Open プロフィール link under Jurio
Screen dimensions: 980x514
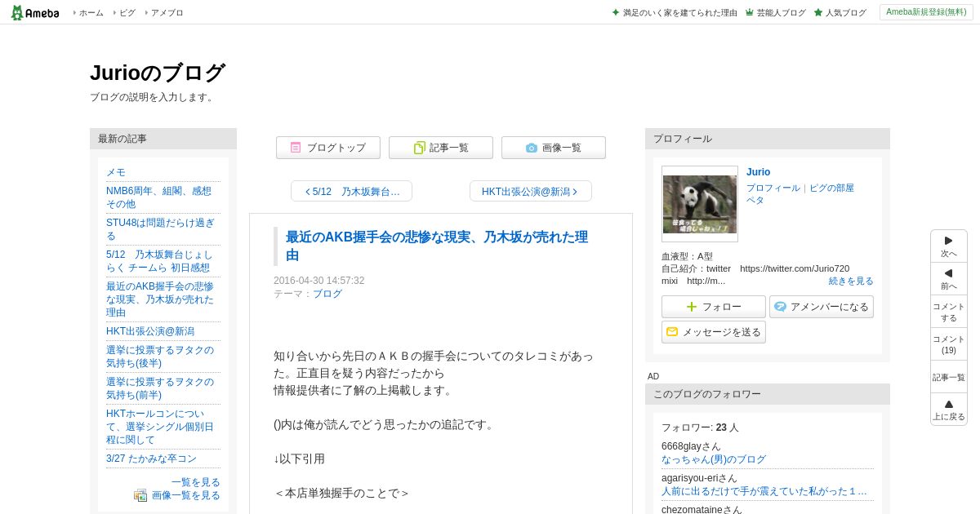click(773, 188)
